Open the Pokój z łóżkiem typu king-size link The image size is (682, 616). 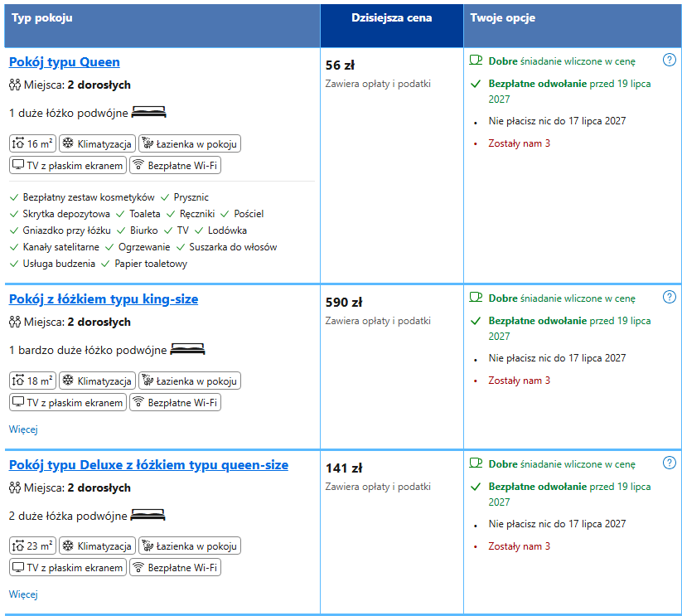coord(104,299)
